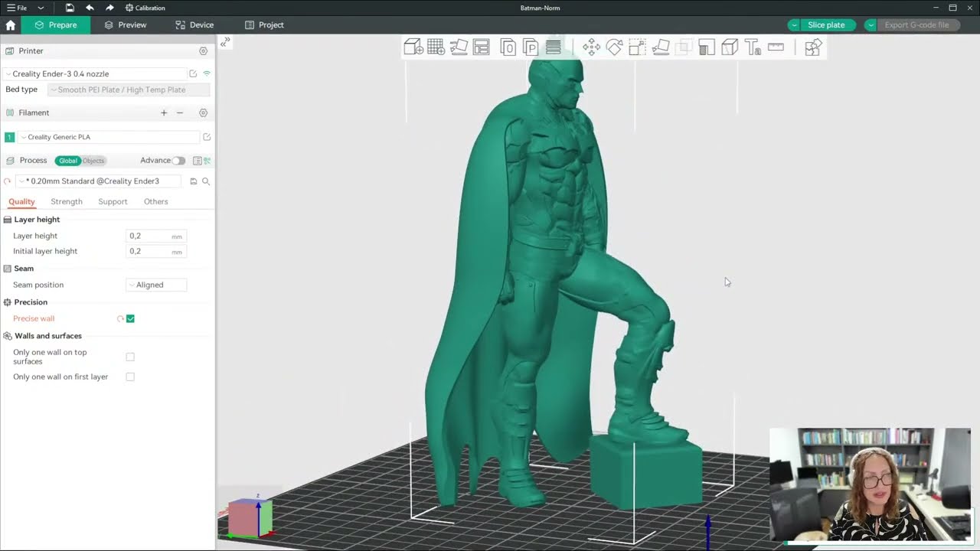Switch to the Device tab
This screenshot has height=551, width=980.
pyautogui.click(x=194, y=24)
